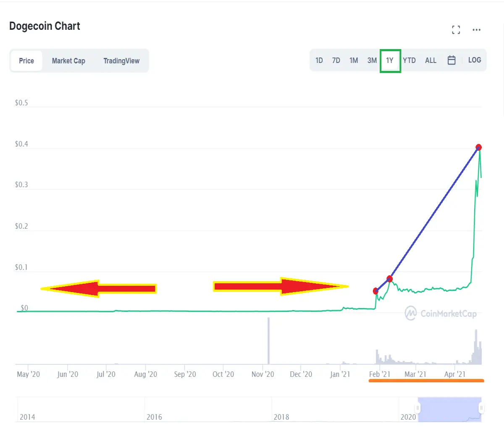The width and height of the screenshot is (504, 431).
Task: Select the 1Y time range
Action: 390,60
